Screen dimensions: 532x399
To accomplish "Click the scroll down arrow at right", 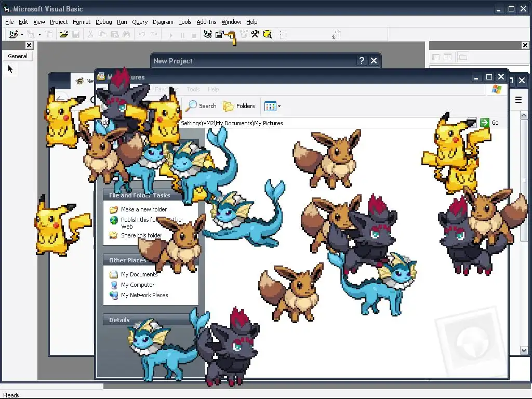I will tap(524, 351).
